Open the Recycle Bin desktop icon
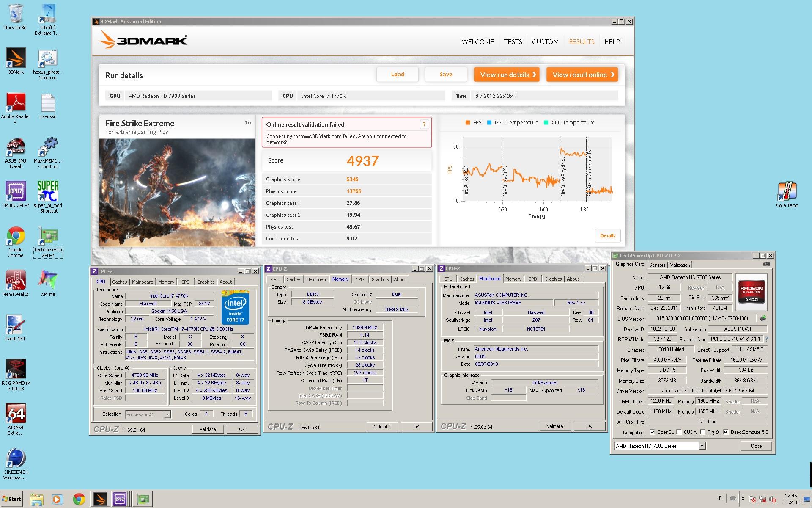The width and height of the screenshot is (812, 508). [16, 17]
